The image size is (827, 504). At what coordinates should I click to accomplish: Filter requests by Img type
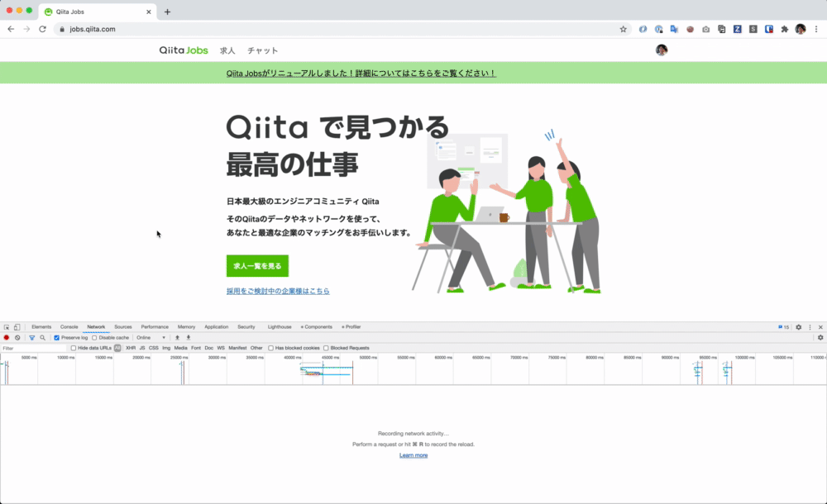click(166, 348)
